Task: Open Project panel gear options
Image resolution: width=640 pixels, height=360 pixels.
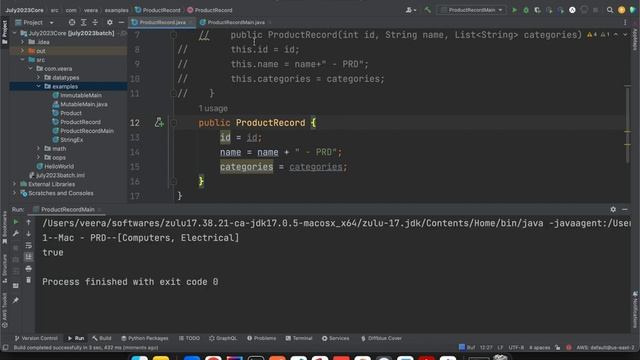Action: [x=109, y=22]
